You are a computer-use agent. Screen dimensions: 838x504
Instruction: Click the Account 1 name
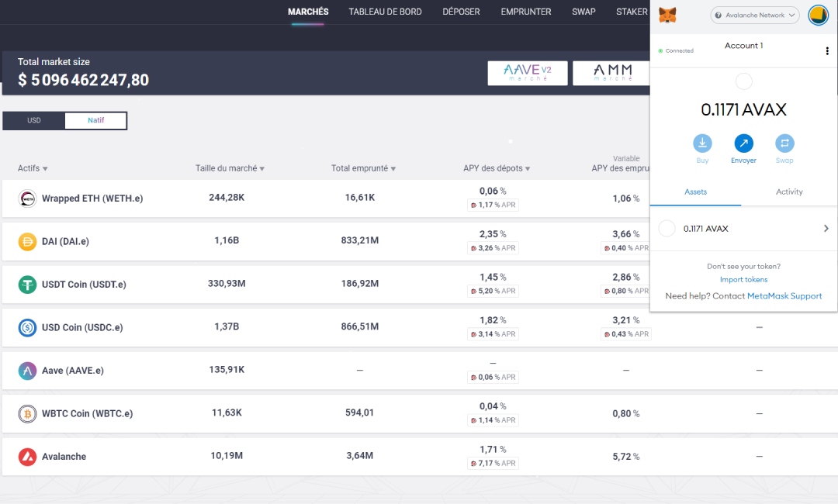tap(743, 46)
